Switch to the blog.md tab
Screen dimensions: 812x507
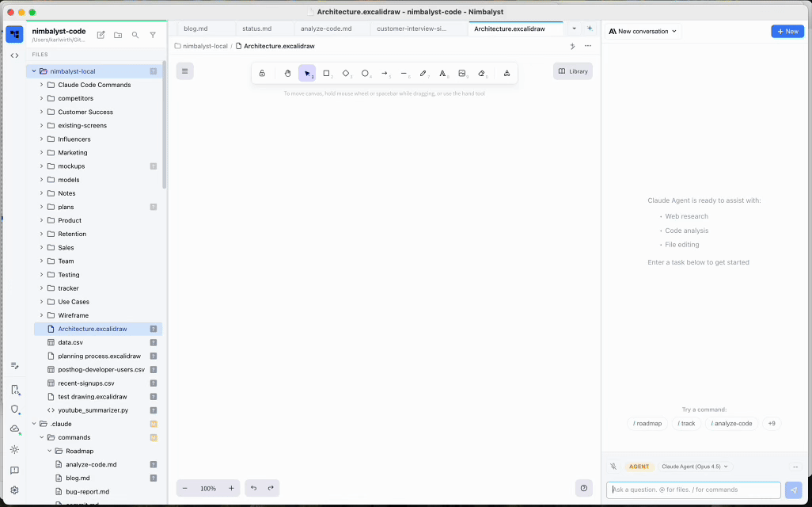coord(195,28)
